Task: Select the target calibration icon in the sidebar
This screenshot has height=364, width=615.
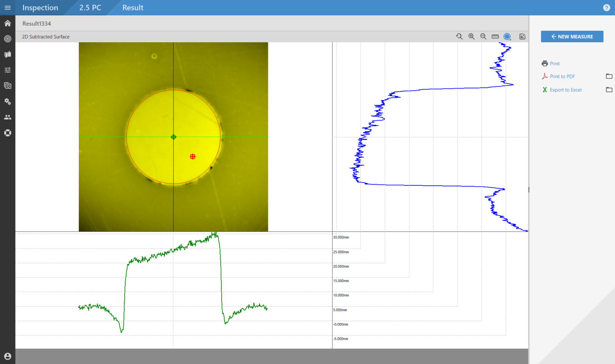Action: (x=7, y=38)
